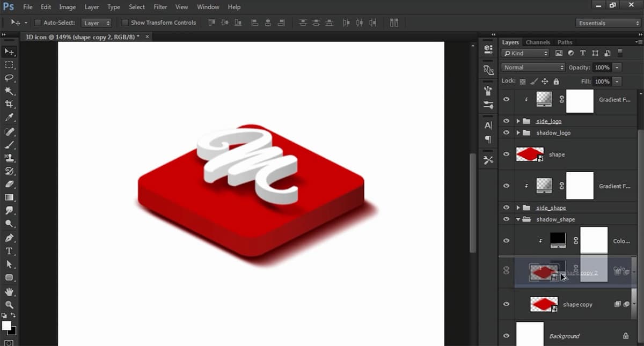The image size is (644, 346).
Task: Enable the Auto-Select checkbox
Action: (x=38, y=23)
